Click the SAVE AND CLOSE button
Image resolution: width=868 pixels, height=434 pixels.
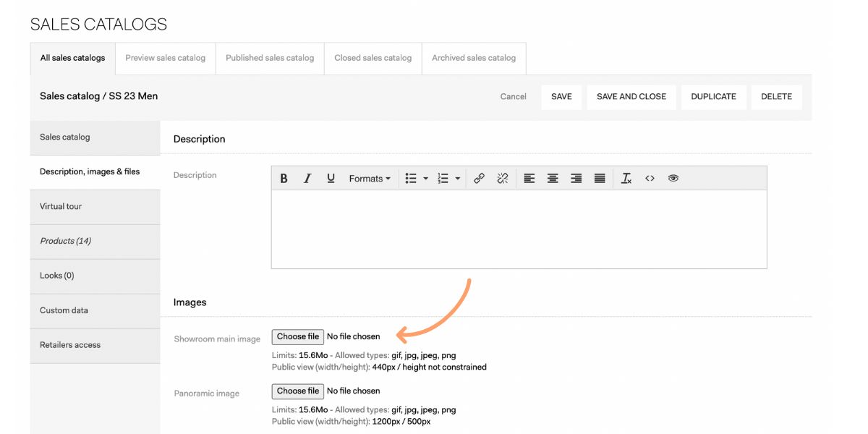tap(631, 96)
